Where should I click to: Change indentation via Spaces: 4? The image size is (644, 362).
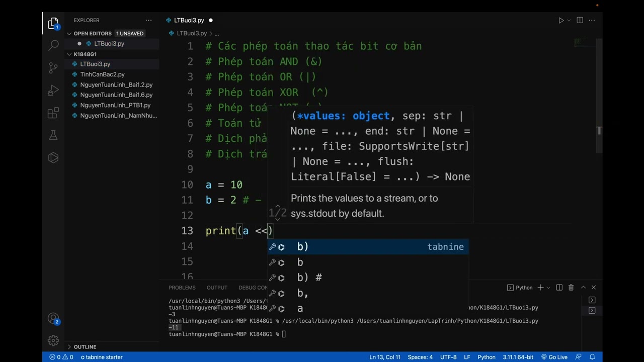pos(420,357)
